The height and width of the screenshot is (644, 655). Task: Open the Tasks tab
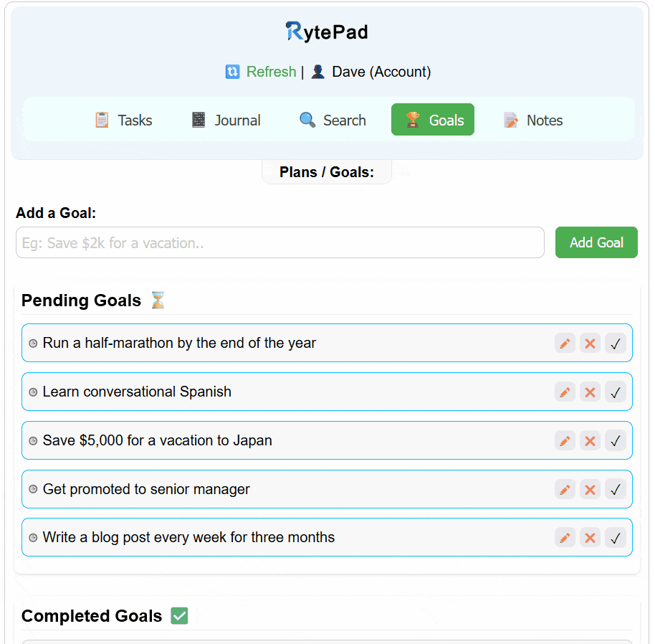[x=123, y=120]
